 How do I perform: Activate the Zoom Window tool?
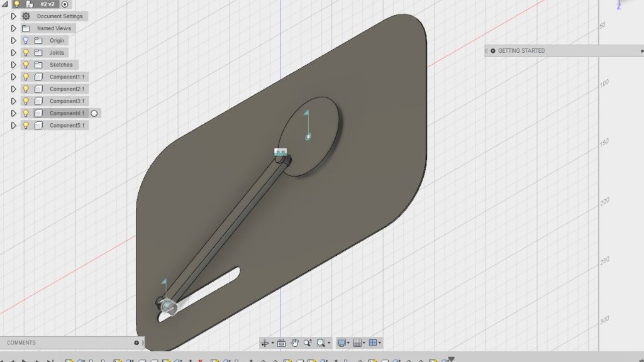point(319,343)
